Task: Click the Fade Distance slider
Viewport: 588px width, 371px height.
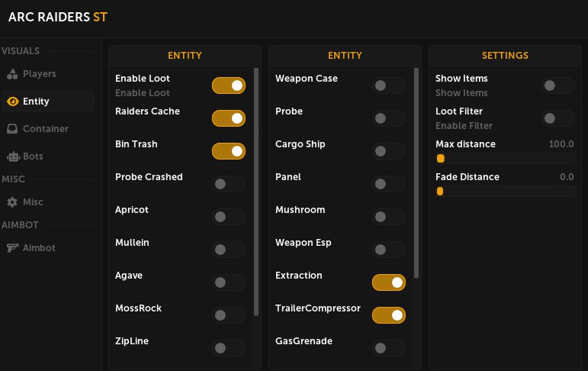Action: point(505,192)
